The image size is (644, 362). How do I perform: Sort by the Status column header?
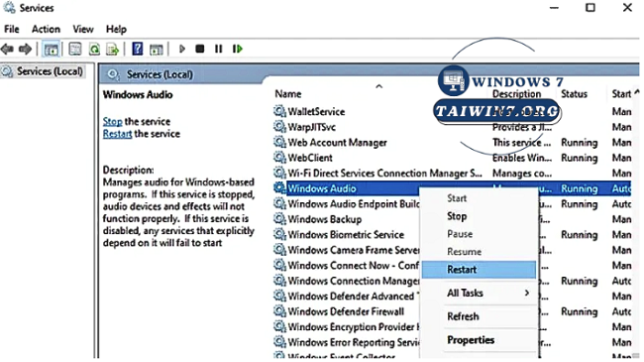click(x=574, y=94)
